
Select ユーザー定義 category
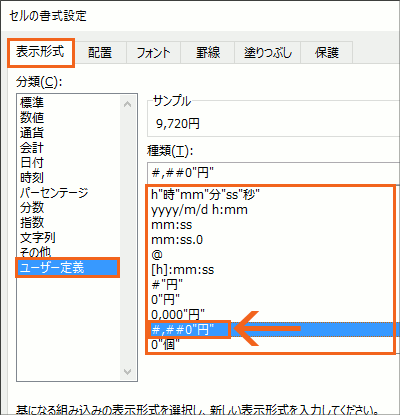click(x=67, y=268)
